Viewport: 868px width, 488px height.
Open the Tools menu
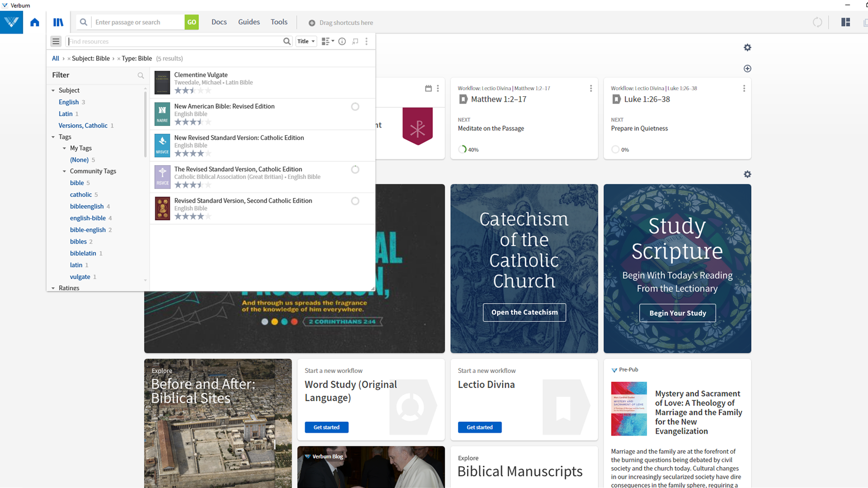279,22
